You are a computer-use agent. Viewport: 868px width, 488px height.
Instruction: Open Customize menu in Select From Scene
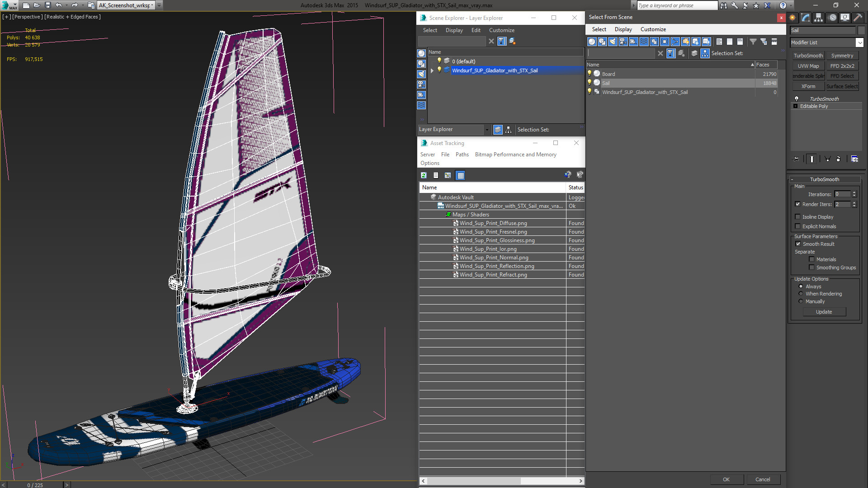[653, 29]
